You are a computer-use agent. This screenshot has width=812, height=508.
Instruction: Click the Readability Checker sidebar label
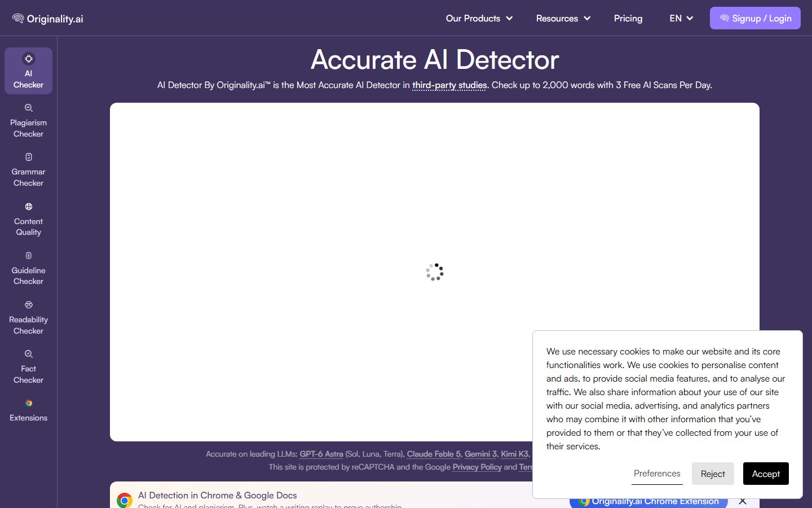tap(28, 325)
